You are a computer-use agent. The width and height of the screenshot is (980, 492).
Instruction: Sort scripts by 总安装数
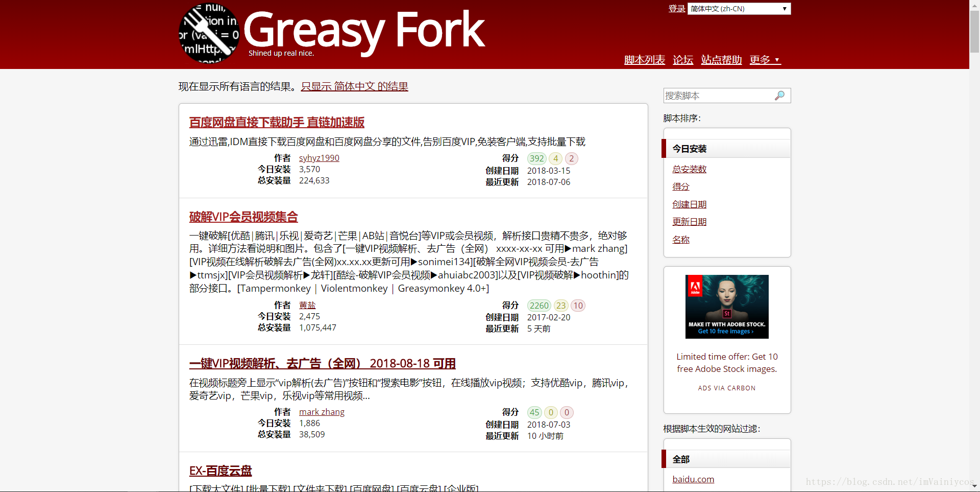(689, 169)
